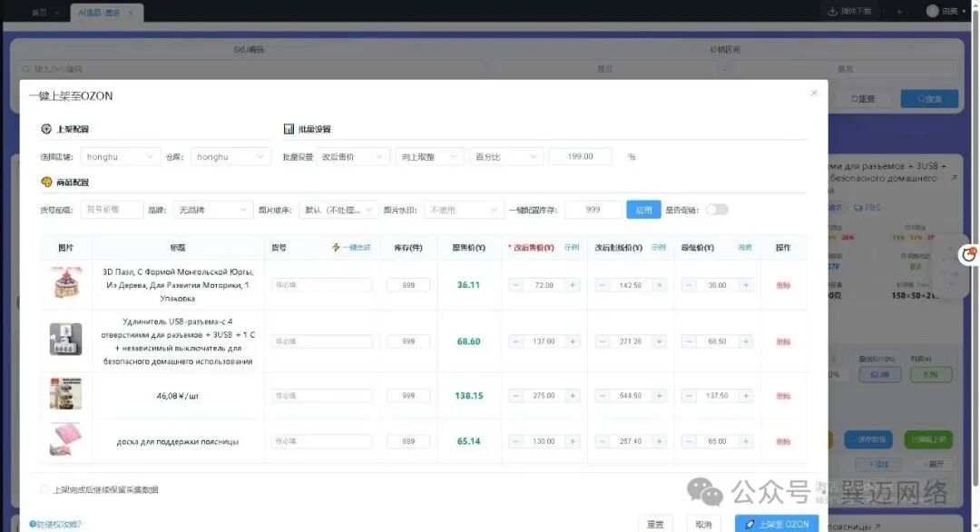
Task: Expand the 由美 user menu arrow
Action: pyautogui.click(x=965, y=11)
